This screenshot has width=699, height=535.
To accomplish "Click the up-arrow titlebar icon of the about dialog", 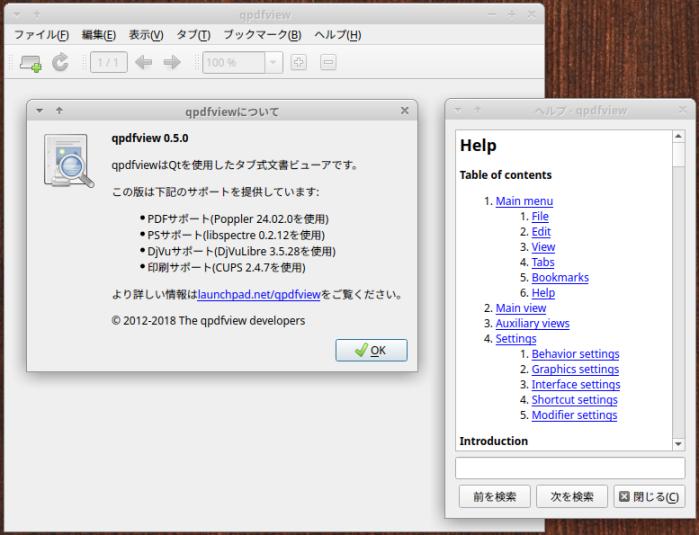I will [x=59, y=111].
